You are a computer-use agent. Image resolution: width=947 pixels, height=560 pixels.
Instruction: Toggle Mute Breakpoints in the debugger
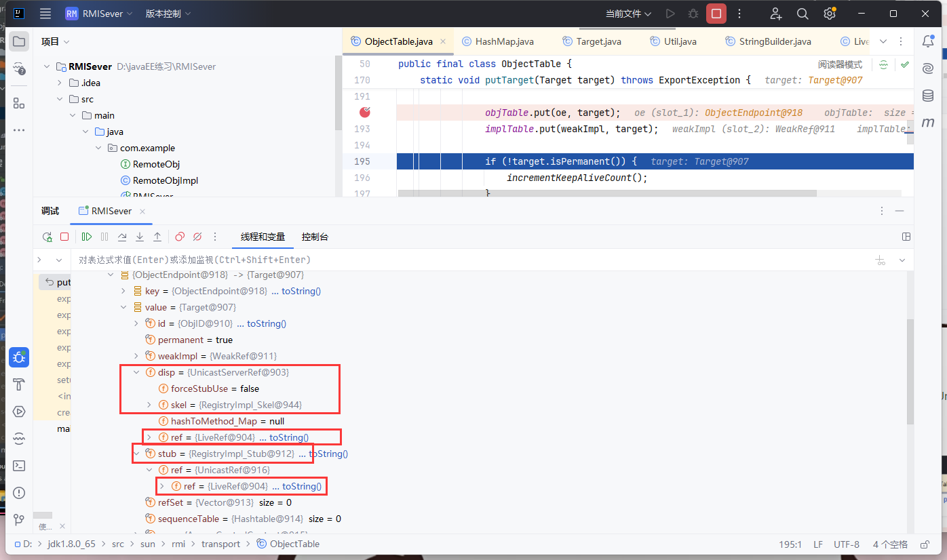tap(197, 237)
